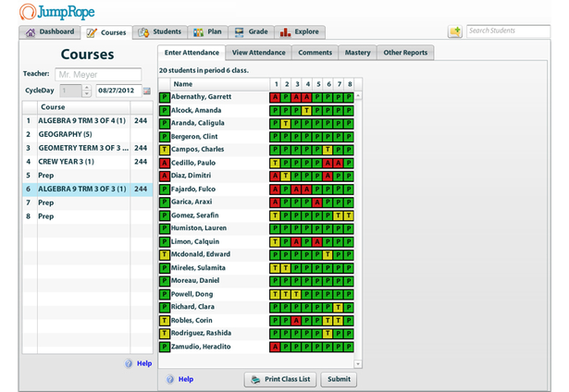Click the date field showing 08/27/2012

pyautogui.click(x=118, y=91)
